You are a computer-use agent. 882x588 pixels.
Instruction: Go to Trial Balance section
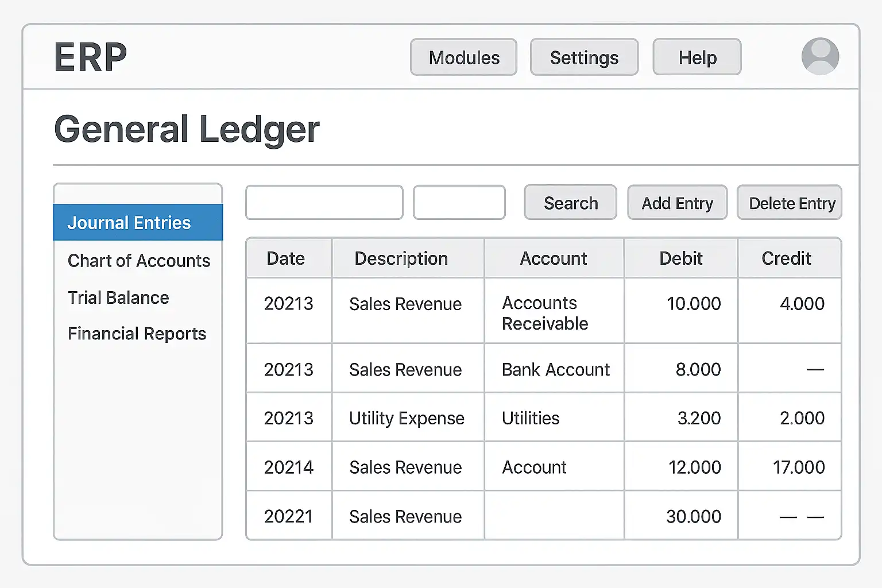coord(118,297)
